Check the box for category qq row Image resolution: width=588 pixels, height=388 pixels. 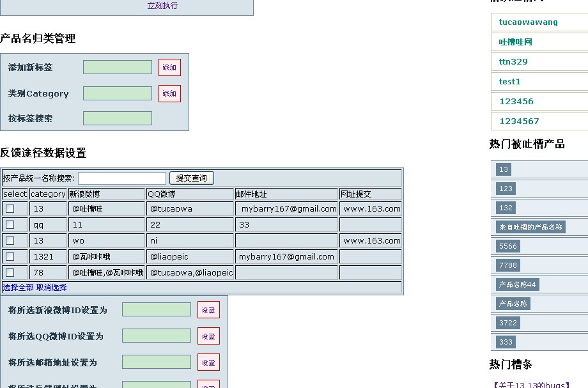click(x=10, y=224)
